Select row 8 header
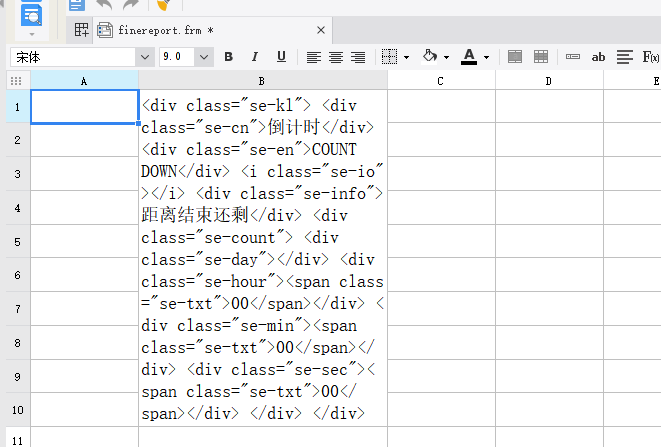The height and width of the screenshot is (447, 661). 18,342
